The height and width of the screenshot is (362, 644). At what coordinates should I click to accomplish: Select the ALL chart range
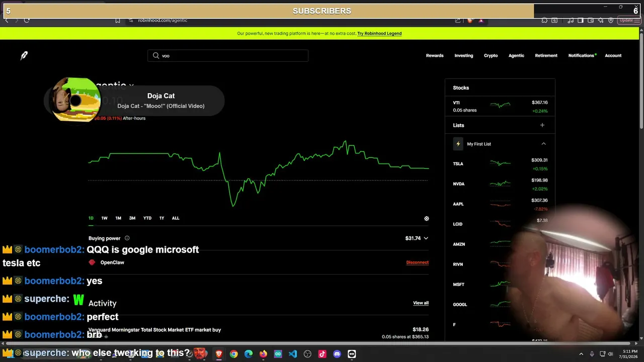tap(176, 218)
